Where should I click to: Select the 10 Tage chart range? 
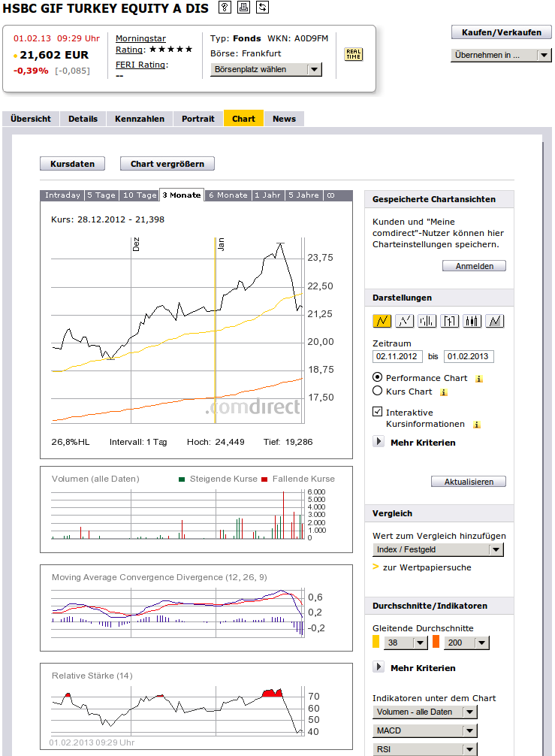(140, 195)
